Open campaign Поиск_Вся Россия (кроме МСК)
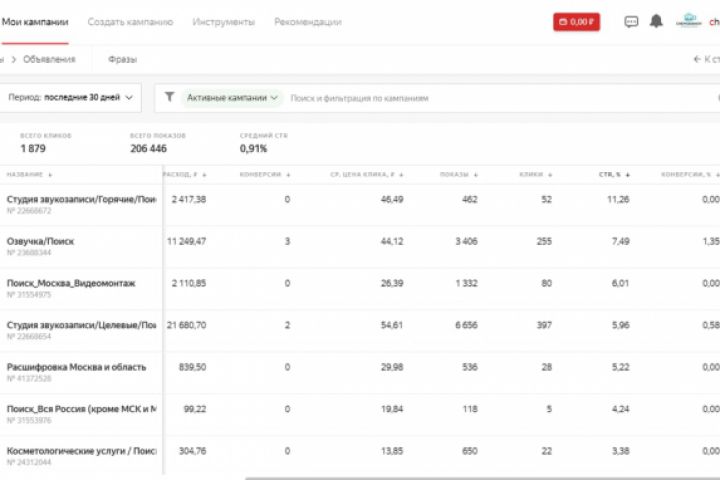Viewport: 720px width, 480px height. [81, 409]
